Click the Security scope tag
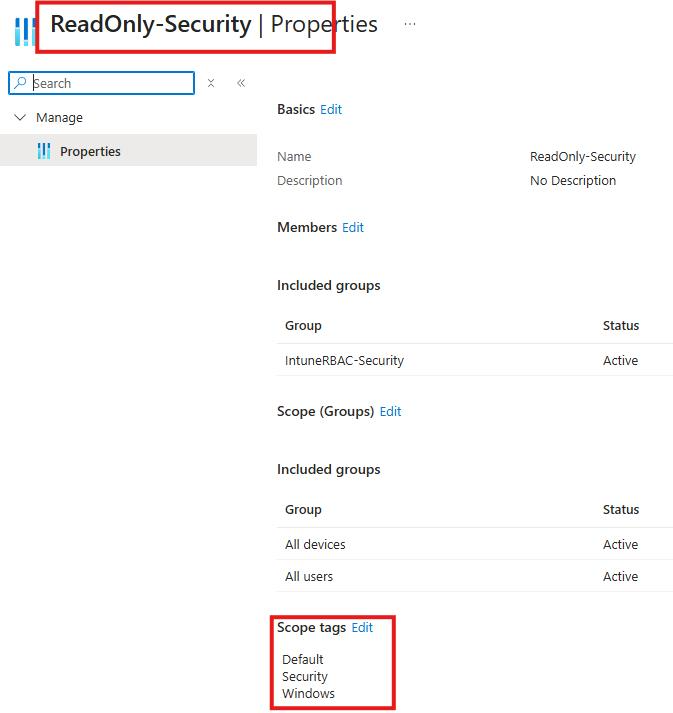The height and width of the screenshot is (713, 673). coord(305,676)
